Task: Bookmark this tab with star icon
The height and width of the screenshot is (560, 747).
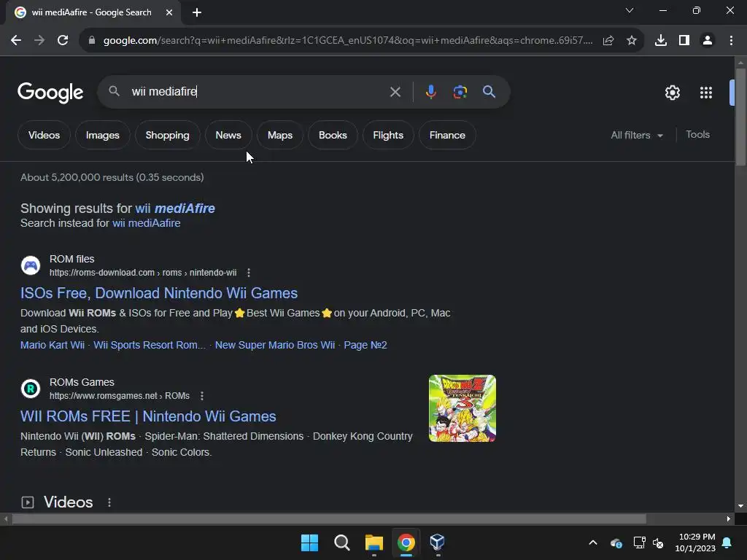Action: 632,41
